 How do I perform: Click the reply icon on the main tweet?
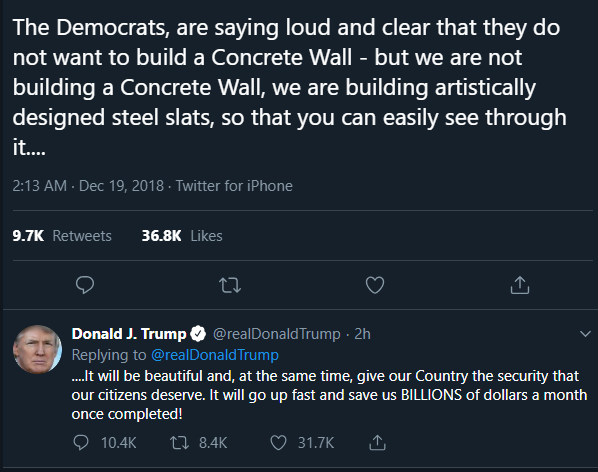tap(85, 285)
